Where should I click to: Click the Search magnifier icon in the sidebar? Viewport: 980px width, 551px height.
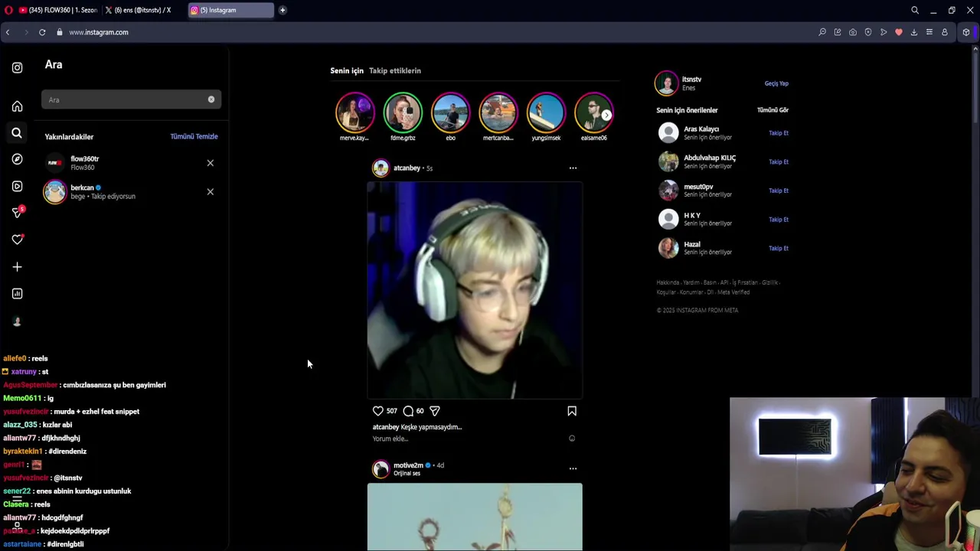tap(17, 133)
